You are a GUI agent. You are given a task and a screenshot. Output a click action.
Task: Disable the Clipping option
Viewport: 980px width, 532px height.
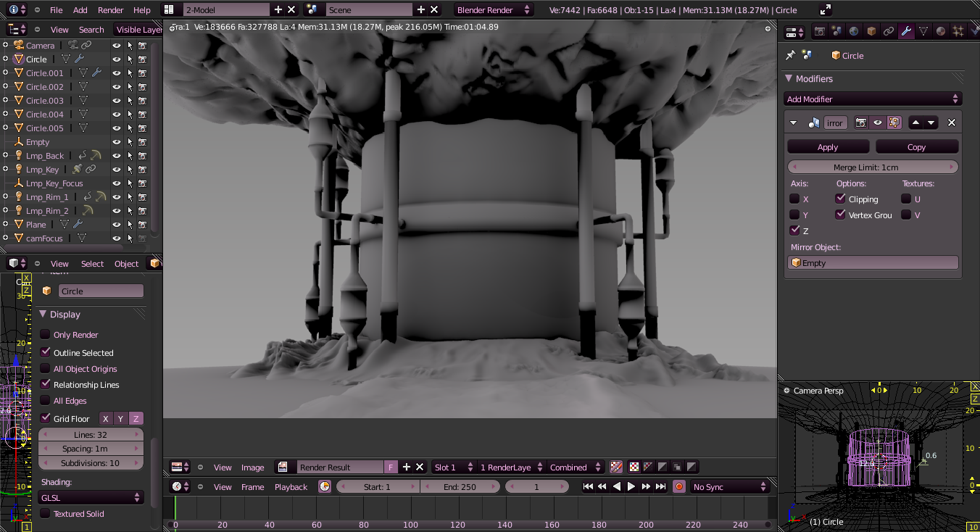pos(841,199)
